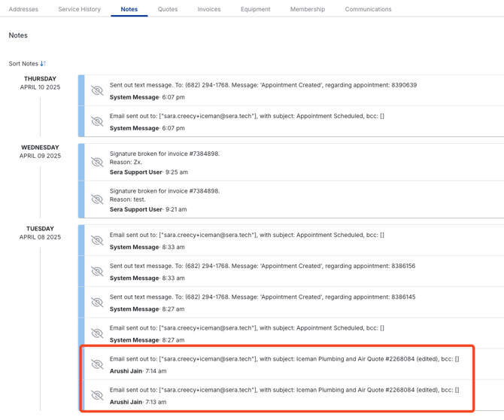Image resolution: width=504 pixels, height=420 pixels.
Task: Select the Quote #2268084 email text at 7:14 am
Action: click(284, 359)
